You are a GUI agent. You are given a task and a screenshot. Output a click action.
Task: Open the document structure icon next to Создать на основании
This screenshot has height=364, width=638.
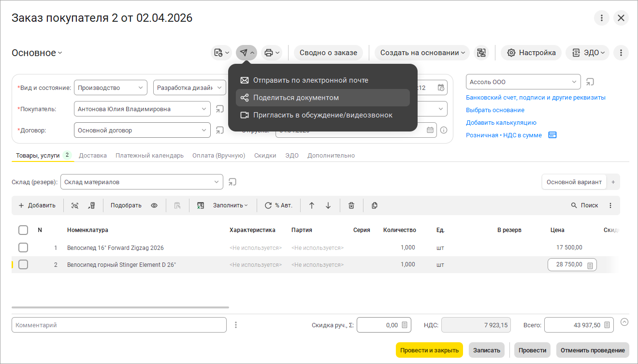coord(481,53)
